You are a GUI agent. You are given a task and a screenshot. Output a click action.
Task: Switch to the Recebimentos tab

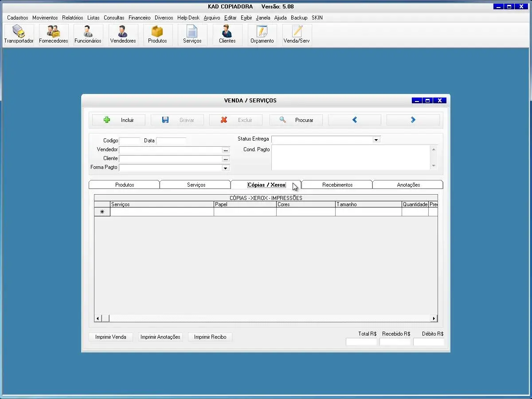[337, 185]
